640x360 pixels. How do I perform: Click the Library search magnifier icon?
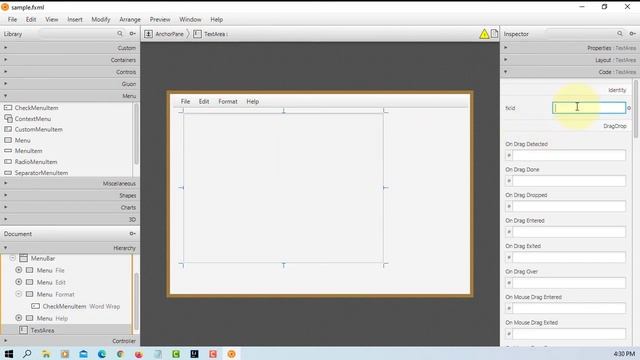[120, 33]
